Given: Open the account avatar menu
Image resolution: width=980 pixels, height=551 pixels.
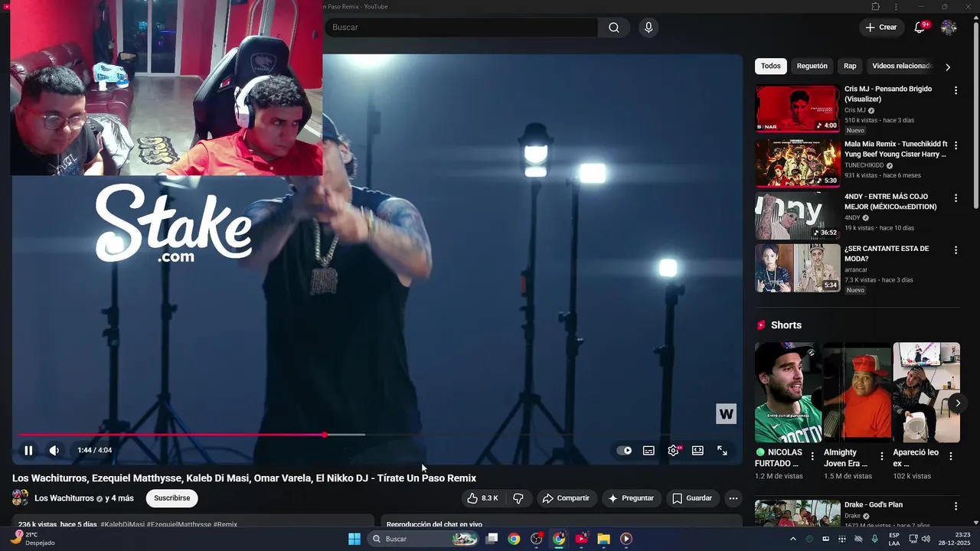Looking at the screenshot, I should point(949,28).
